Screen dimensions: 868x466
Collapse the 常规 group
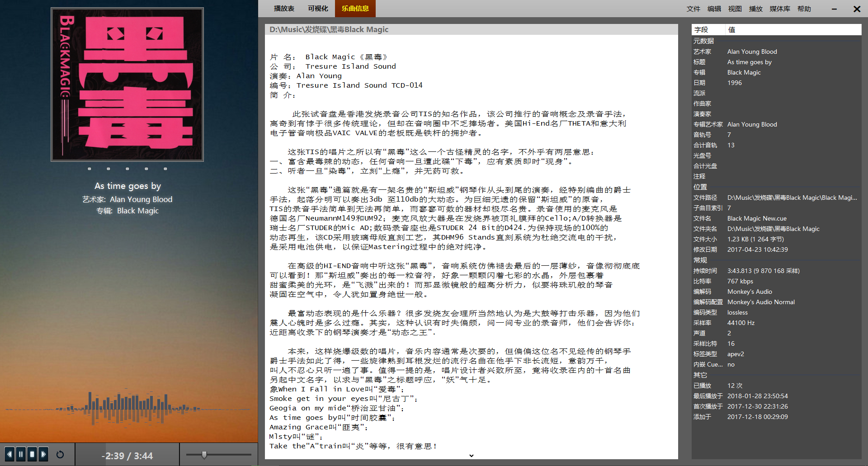(x=700, y=260)
